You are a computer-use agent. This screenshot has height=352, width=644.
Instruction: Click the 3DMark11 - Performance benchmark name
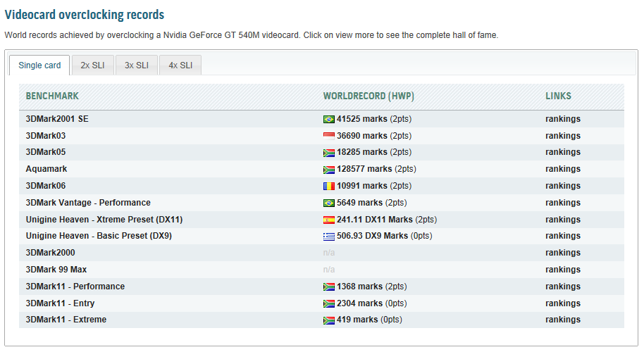[75, 286]
